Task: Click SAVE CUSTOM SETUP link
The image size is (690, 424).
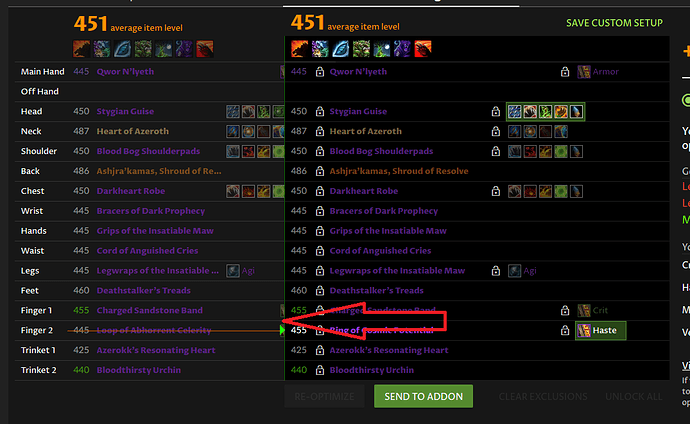Action: [614, 23]
